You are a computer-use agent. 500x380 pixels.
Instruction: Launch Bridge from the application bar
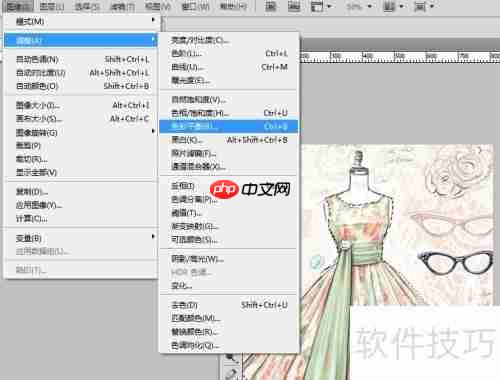[x=270, y=6]
